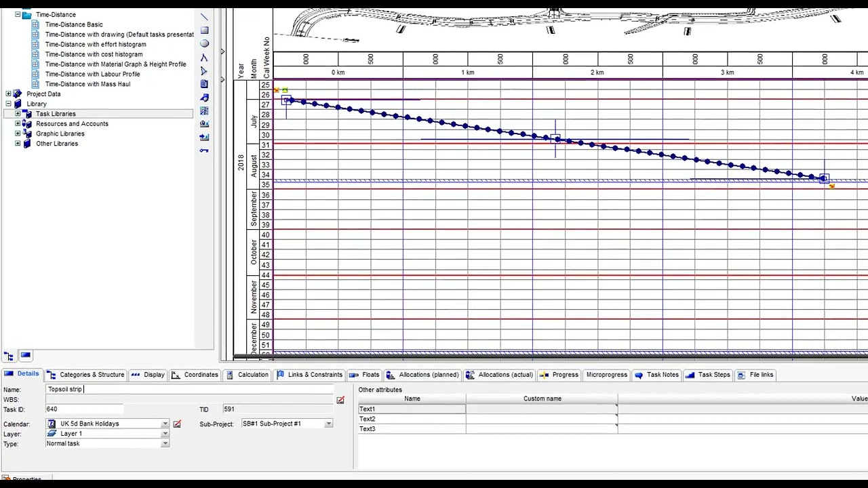
Task: Open view Time-Distance Basic
Action: pos(74,24)
